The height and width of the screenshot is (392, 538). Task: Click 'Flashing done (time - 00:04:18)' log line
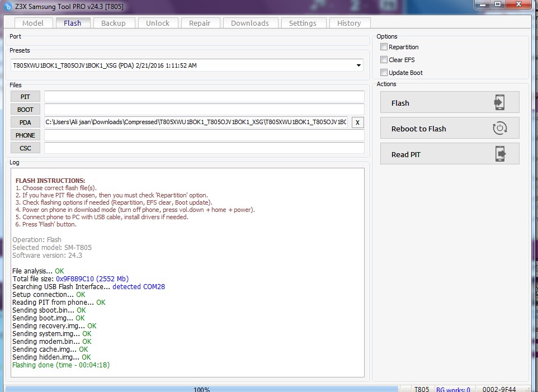pyautogui.click(x=61, y=365)
